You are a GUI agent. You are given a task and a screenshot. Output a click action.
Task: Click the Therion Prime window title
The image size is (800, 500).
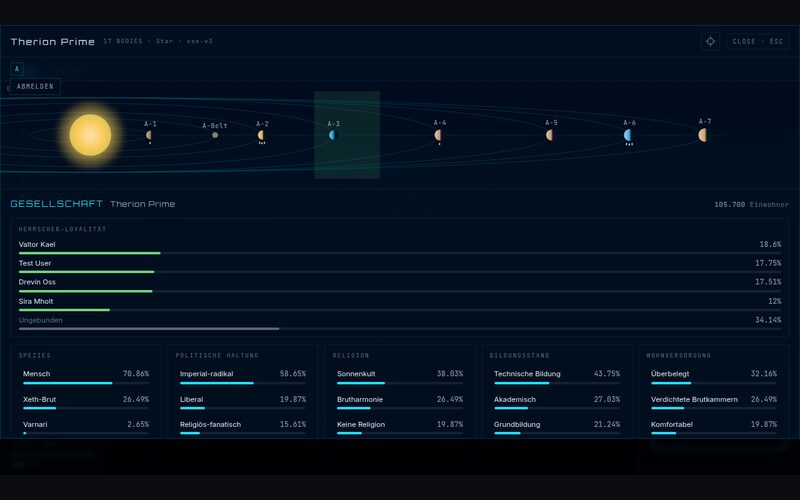tap(53, 41)
